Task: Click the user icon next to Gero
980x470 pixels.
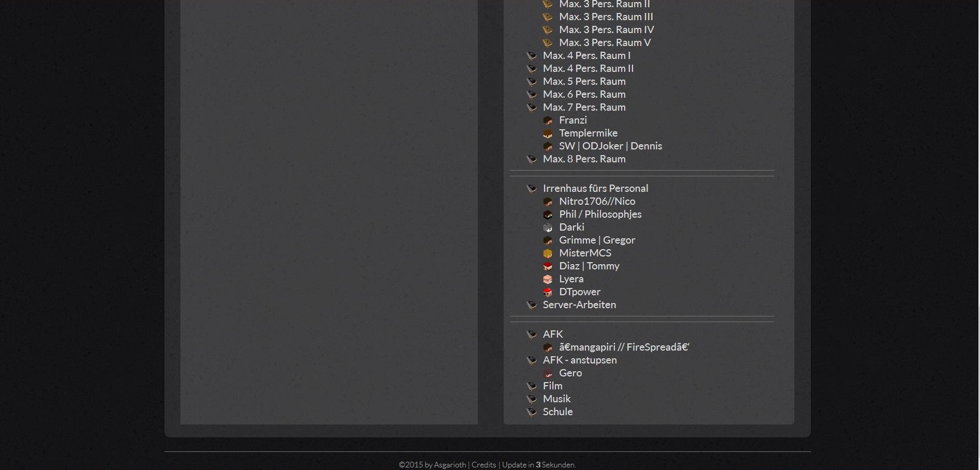Action: [x=548, y=373]
